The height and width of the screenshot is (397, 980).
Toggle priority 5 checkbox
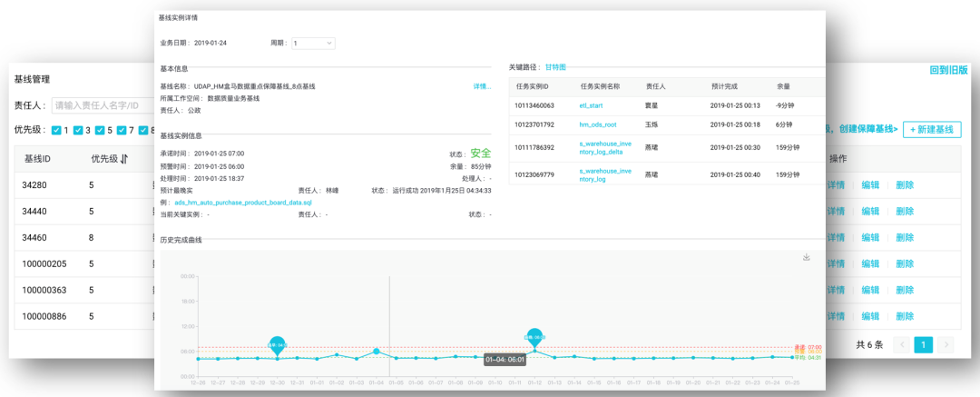click(100, 130)
